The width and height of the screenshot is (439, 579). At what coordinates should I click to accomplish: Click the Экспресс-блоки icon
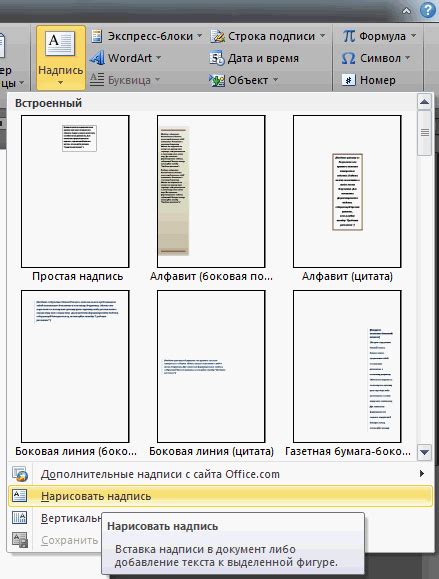point(97,36)
